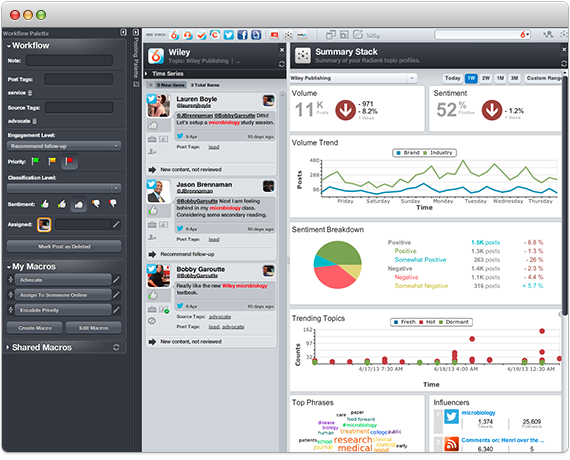570x460 pixels.
Task: Click the thumbs up icon on Lauren Boyle's post
Action: coord(153,125)
